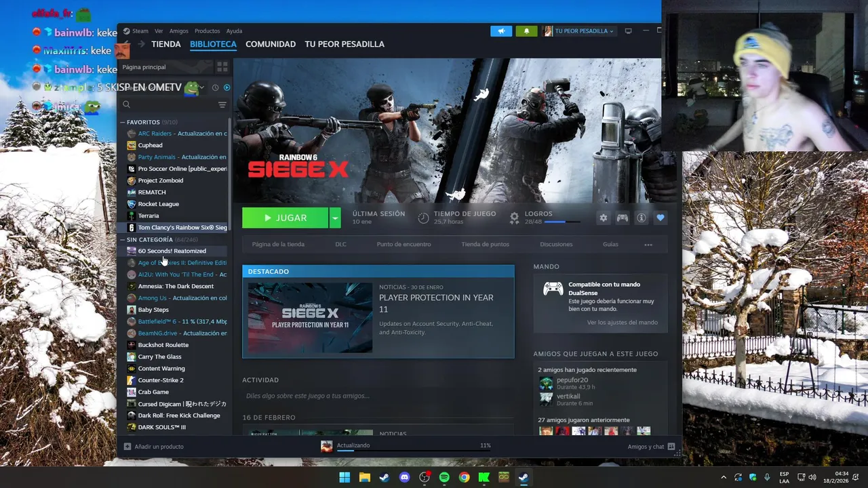Sort library by recent activity clock icon
868x488 pixels.
[x=215, y=87]
